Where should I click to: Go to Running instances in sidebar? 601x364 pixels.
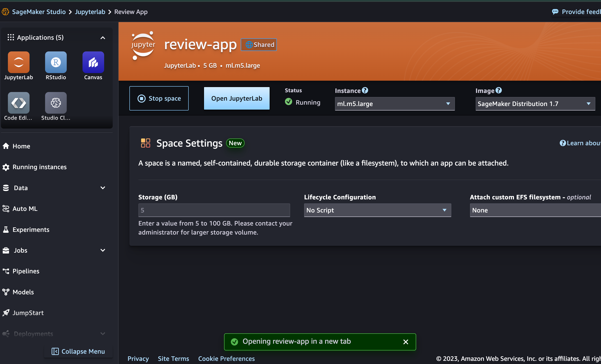pyautogui.click(x=39, y=167)
